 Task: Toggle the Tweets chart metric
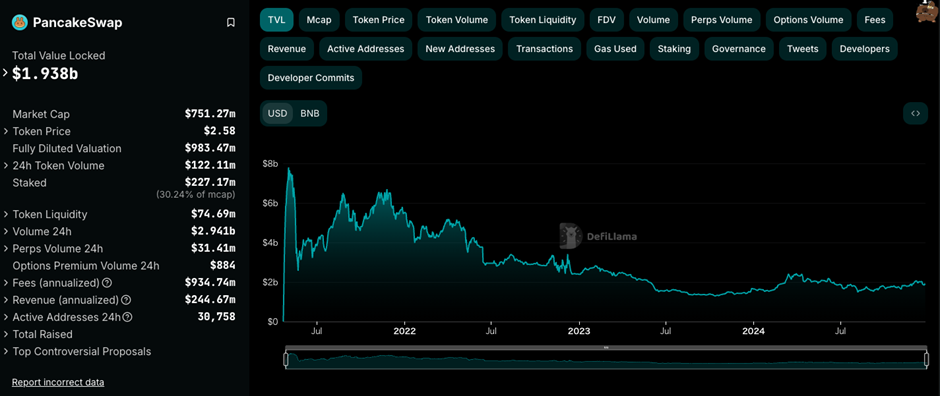[803, 49]
